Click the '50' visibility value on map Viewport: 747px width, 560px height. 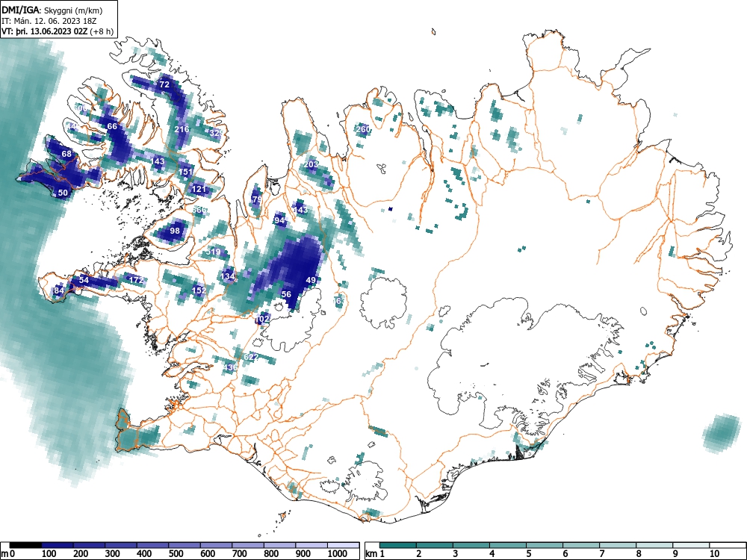coord(63,193)
